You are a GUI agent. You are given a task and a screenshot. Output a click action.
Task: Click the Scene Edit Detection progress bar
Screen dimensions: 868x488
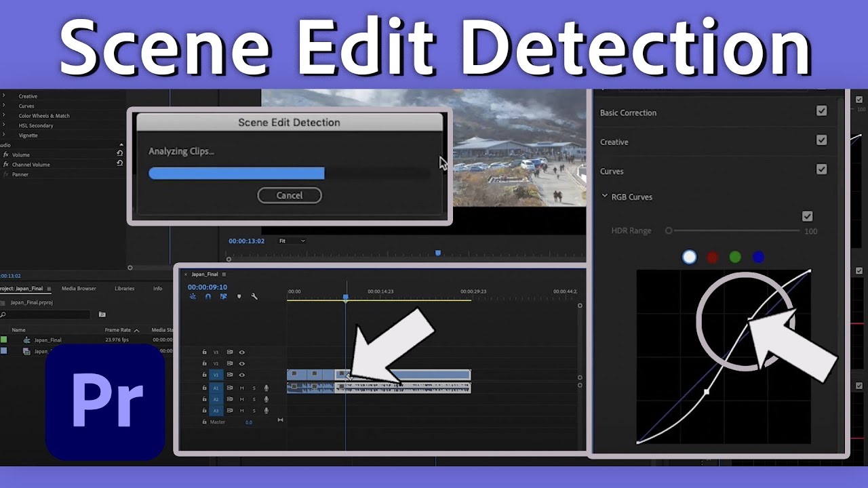coord(289,174)
